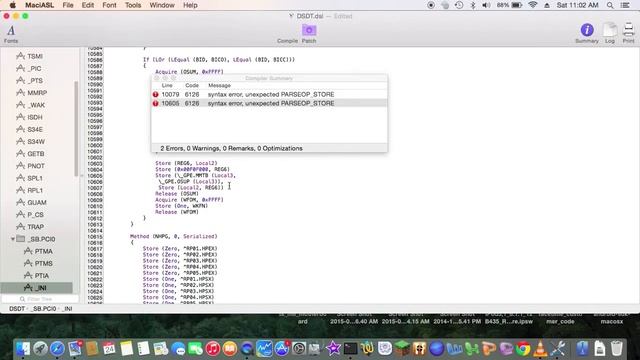Open the Help menu
640x360 pixels.
tap(190, 5)
